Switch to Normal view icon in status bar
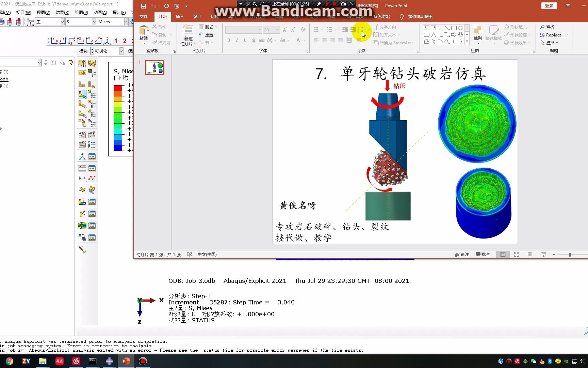The image size is (588, 368). 503,255
